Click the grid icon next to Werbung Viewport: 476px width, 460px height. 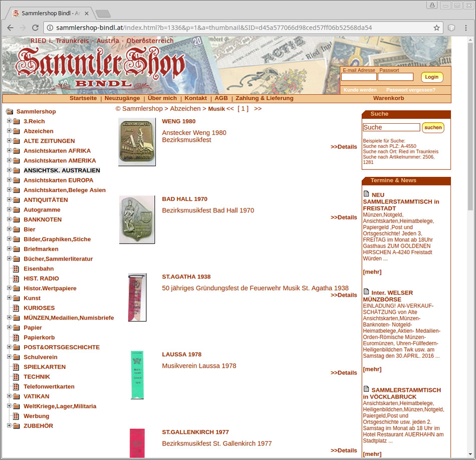pyautogui.click(x=16, y=416)
